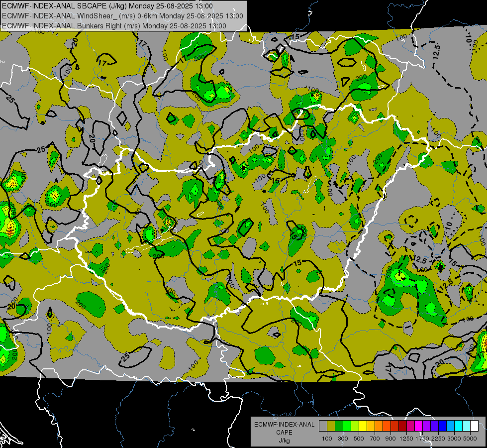Click the amber swatch above 700 label
This screenshot has width=487, height=448.
(371, 426)
